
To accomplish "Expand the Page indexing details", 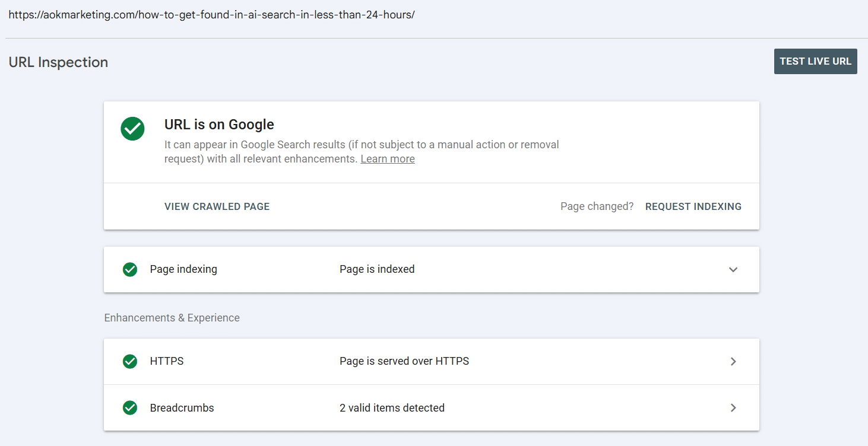I will 733,269.
